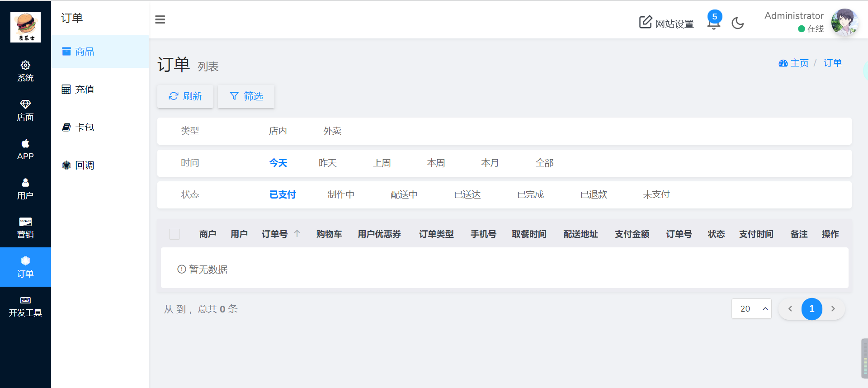Sort by 订单号 using the up arrow
This screenshot has width=868, height=388.
[297, 234]
